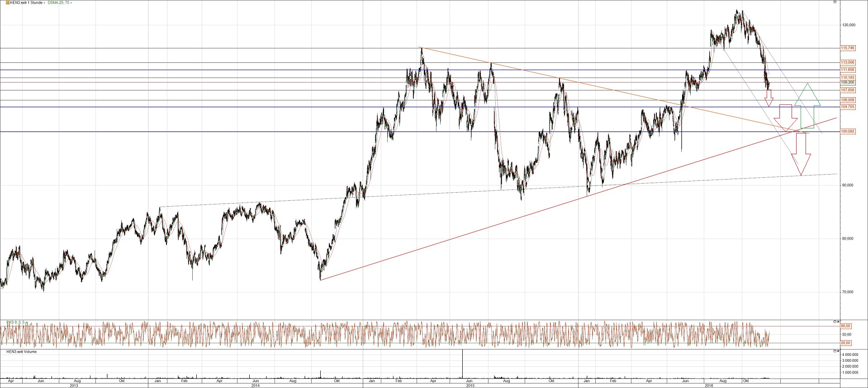Click the 2015 year marker on time axis
The height and width of the screenshot is (388, 868).
[x=470, y=385]
